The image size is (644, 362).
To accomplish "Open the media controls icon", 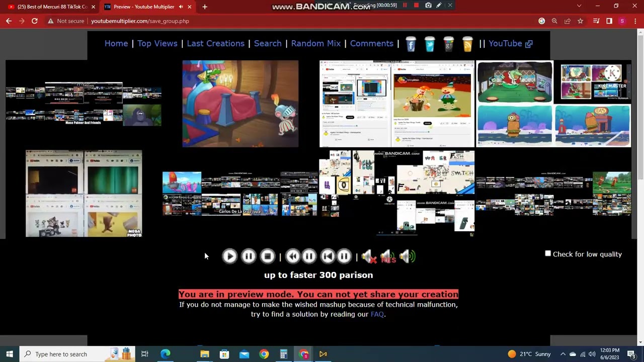I will (596, 21).
